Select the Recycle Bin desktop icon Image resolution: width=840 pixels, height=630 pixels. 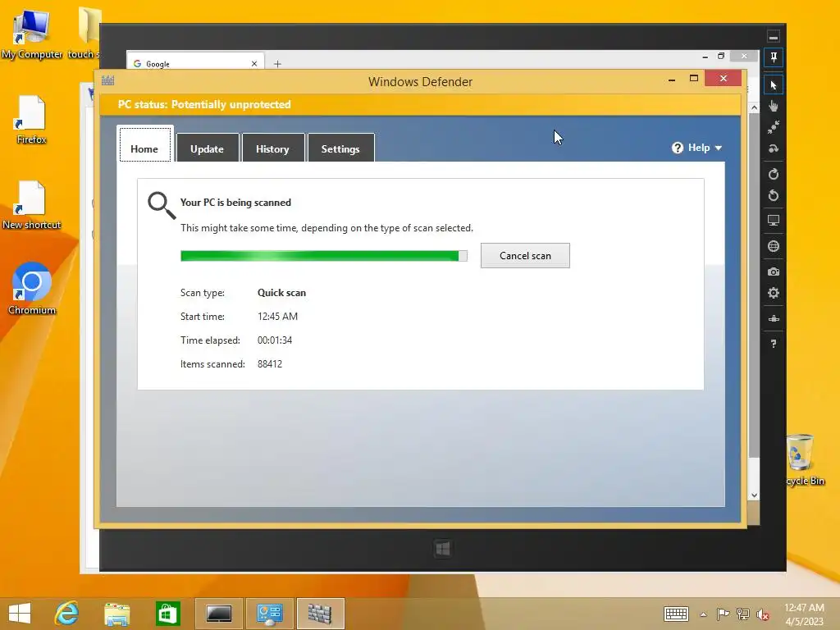coord(806,459)
